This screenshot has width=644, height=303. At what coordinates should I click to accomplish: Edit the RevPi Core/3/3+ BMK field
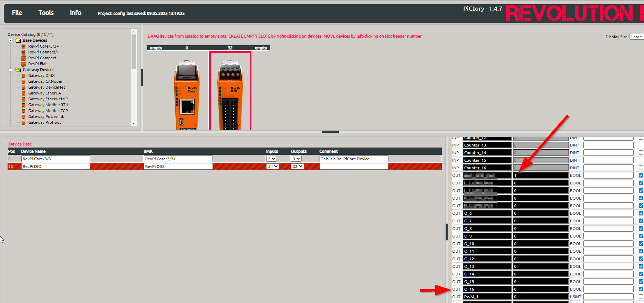click(178, 159)
